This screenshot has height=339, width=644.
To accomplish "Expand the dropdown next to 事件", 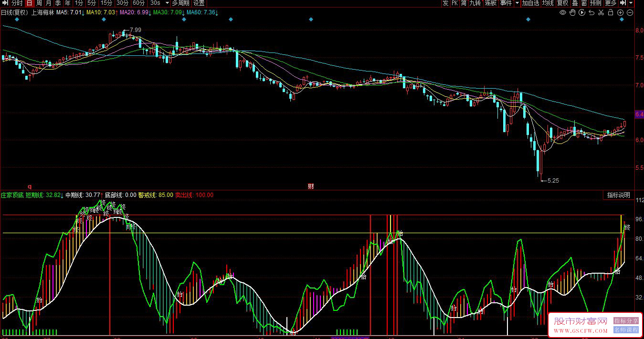I will pos(517,3).
